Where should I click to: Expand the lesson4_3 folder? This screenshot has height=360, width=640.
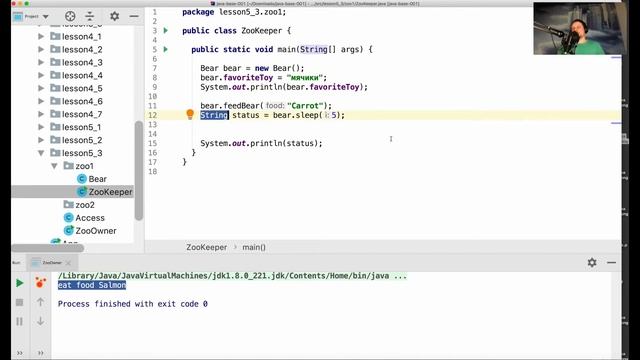pos(41,62)
